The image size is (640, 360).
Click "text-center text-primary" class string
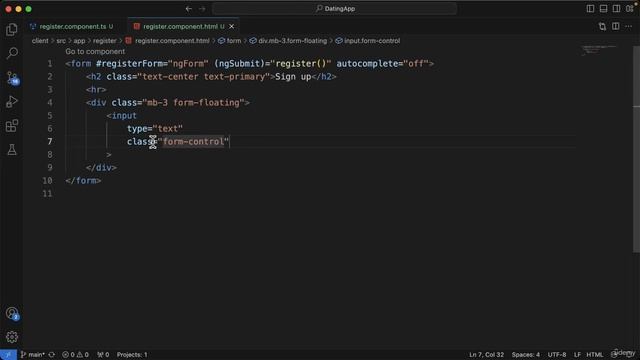click(x=204, y=77)
